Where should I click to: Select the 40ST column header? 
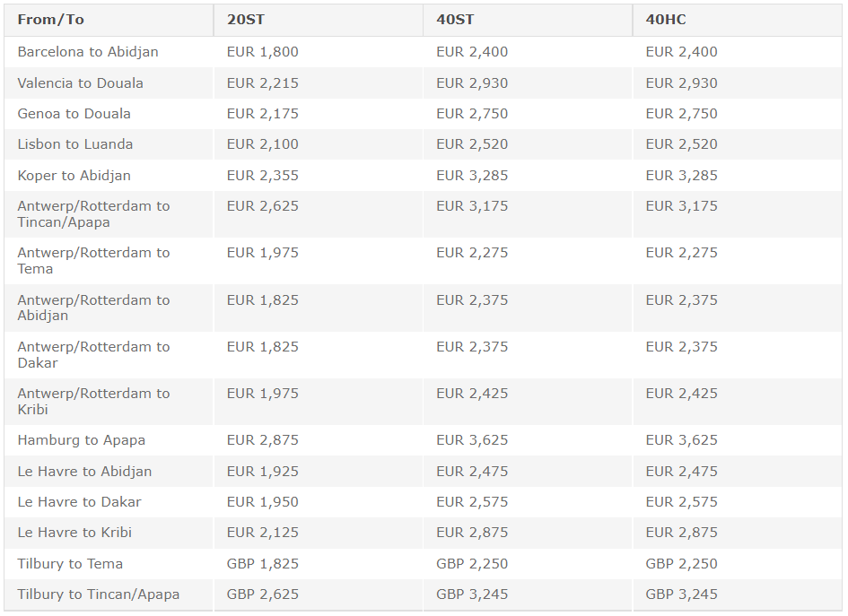click(x=455, y=20)
